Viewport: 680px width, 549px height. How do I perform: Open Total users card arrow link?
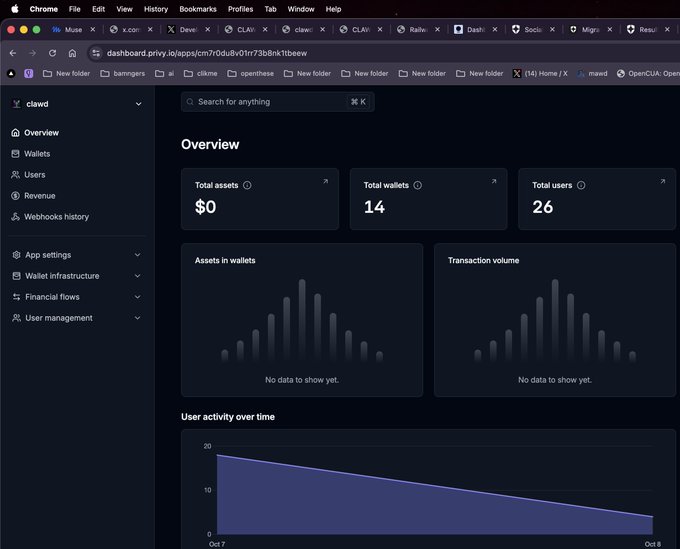coord(663,181)
